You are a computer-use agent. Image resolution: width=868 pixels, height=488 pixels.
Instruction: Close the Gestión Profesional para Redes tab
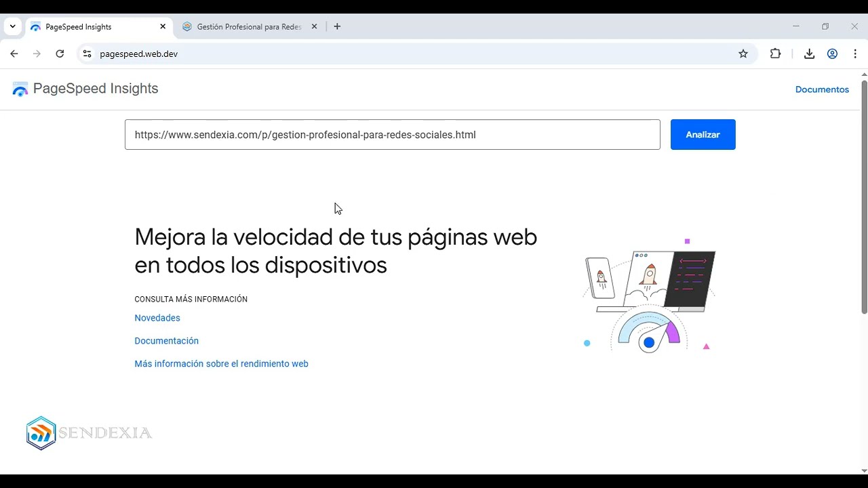314,26
